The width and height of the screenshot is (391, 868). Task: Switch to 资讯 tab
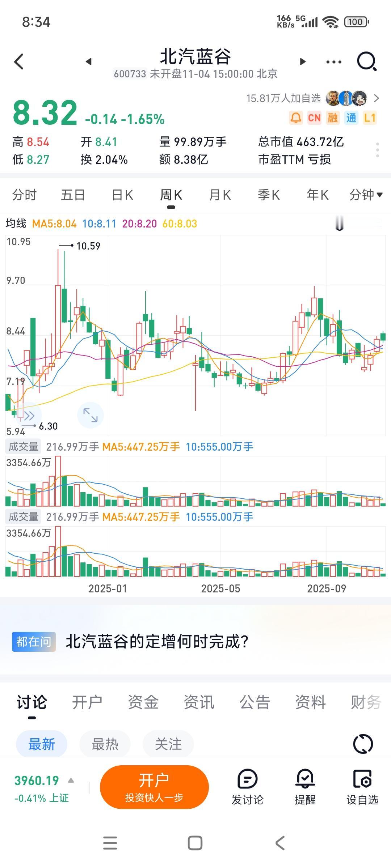click(x=199, y=702)
